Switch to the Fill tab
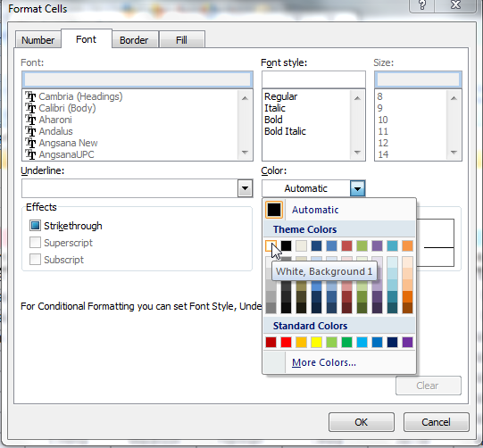 pyautogui.click(x=181, y=40)
